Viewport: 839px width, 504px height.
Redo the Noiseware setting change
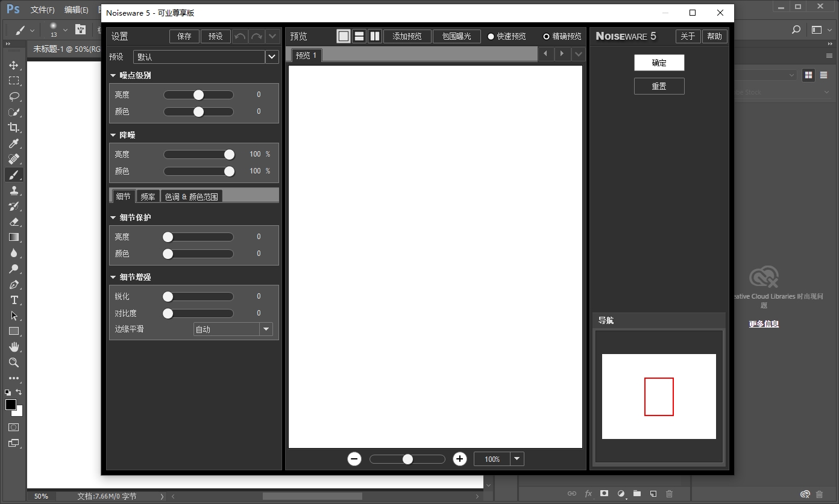pyautogui.click(x=257, y=36)
